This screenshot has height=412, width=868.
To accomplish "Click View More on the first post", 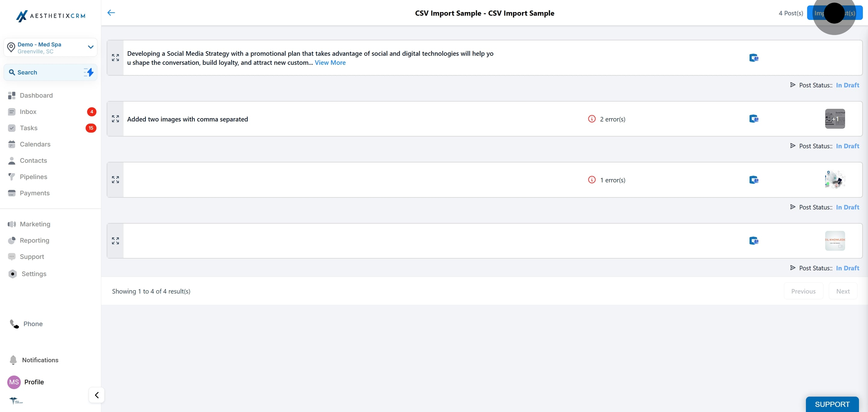I will (x=330, y=63).
